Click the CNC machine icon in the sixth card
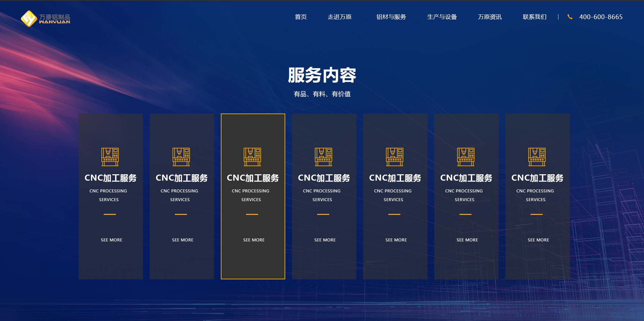The width and height of the screenshot is (644, 321). (466, 157)
